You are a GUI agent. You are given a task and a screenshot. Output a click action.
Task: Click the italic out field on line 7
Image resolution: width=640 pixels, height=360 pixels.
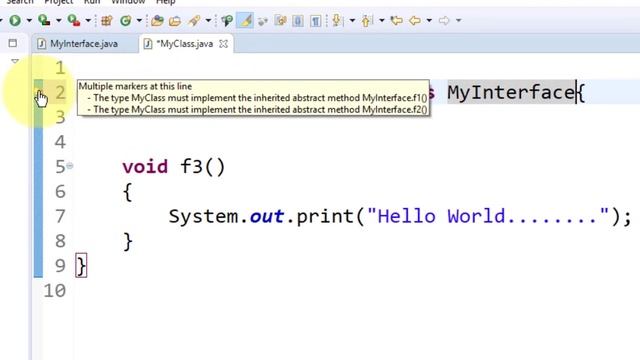click(x=267, y=216)
